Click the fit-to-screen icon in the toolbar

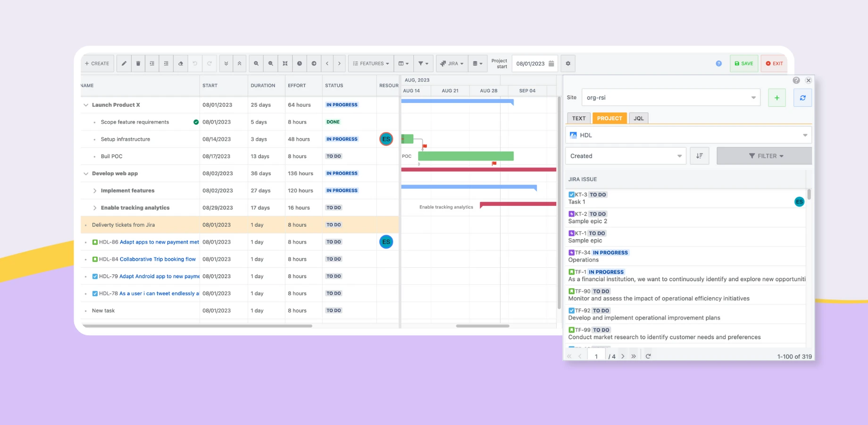285,63
